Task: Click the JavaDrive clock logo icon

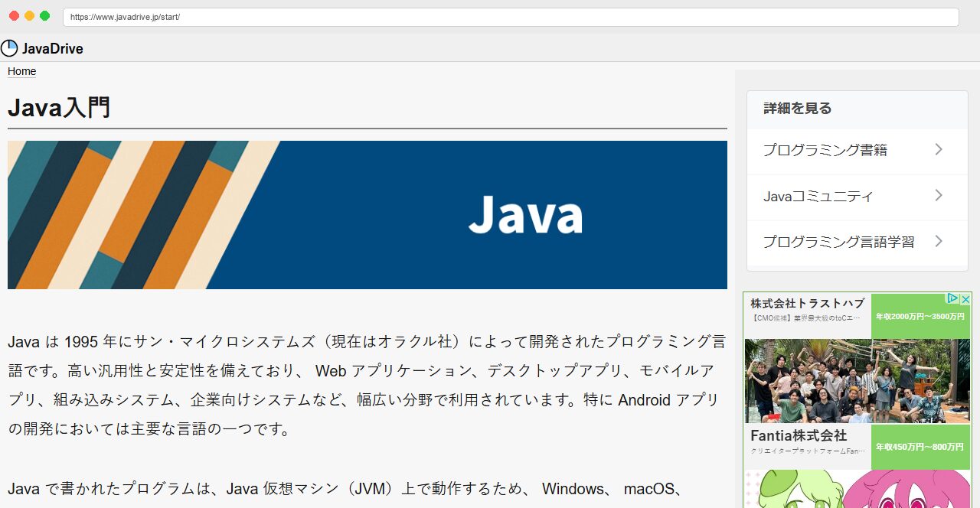Action: (9, 48)
